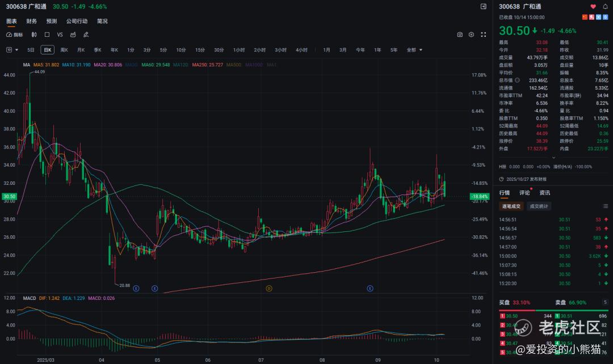The image size is (613, 364).
Task: Click the E event marker near September
Action: tap(370, 289)
